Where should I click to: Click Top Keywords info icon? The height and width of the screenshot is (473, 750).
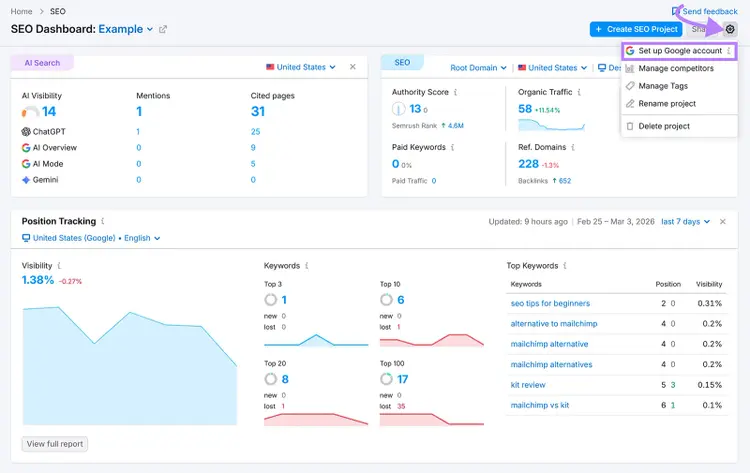point(565,265)
